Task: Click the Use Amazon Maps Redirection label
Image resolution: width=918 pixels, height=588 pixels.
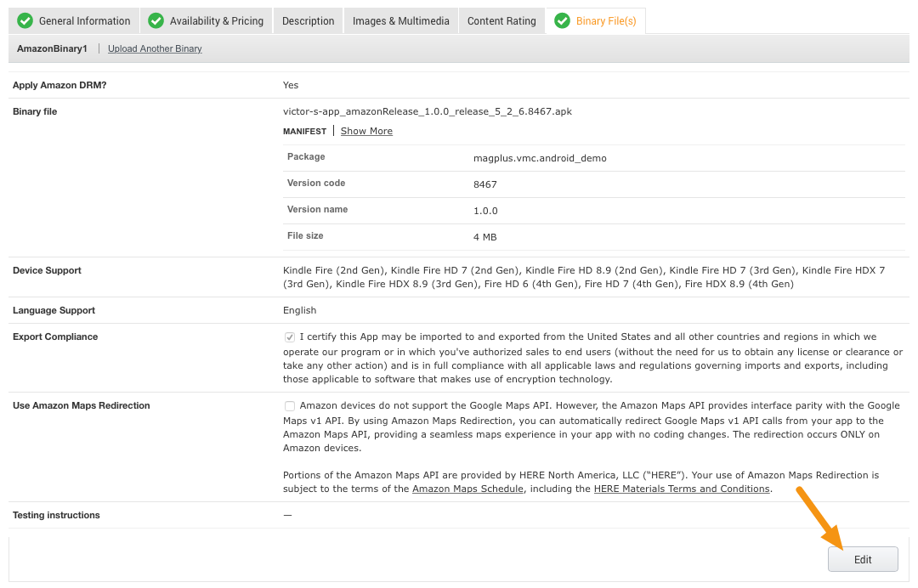Action: [82, 405]
